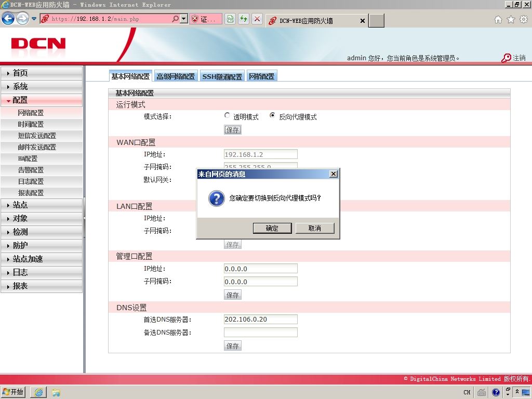
Task: Open the browser home icon
Action: 498,20
